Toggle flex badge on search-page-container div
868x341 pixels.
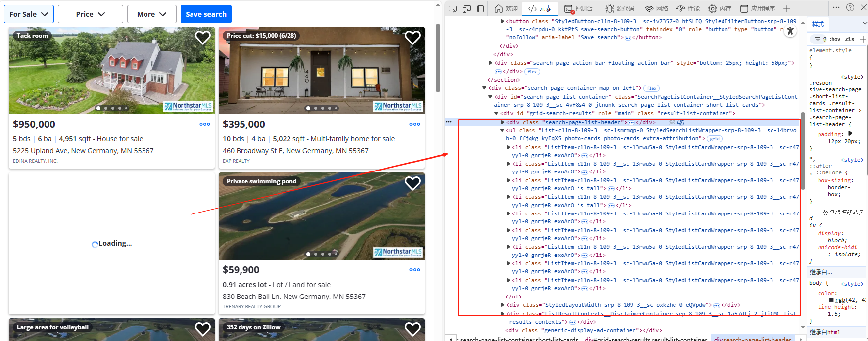[652, 88]
